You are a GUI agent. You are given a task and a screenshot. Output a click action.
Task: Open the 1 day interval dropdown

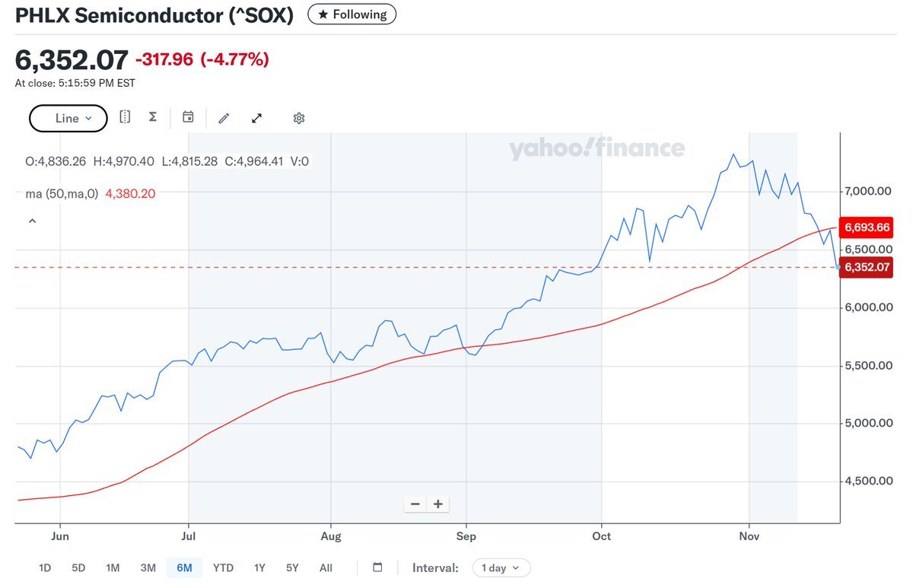pyautogui.click(x=501, y=567)
